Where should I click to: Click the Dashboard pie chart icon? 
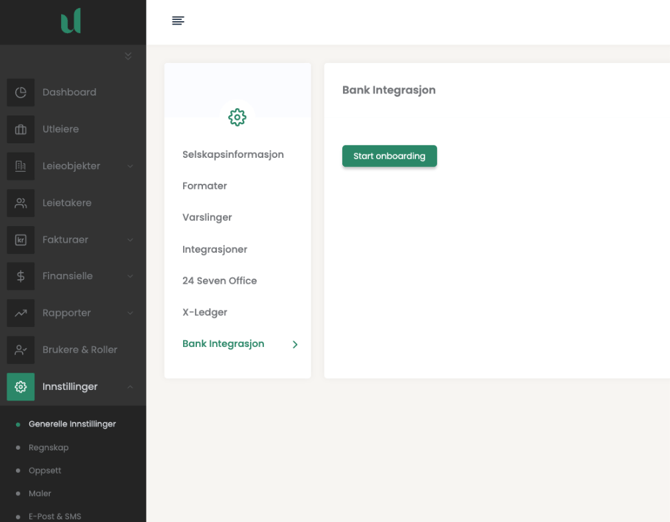pos(21,92)
